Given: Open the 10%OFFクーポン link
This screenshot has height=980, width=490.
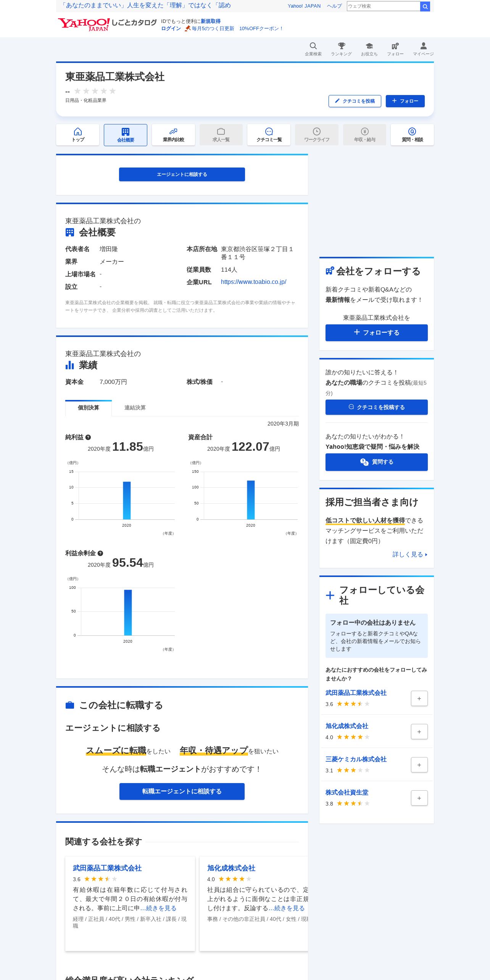Looking at the screenshot, I should pos(261,29).
